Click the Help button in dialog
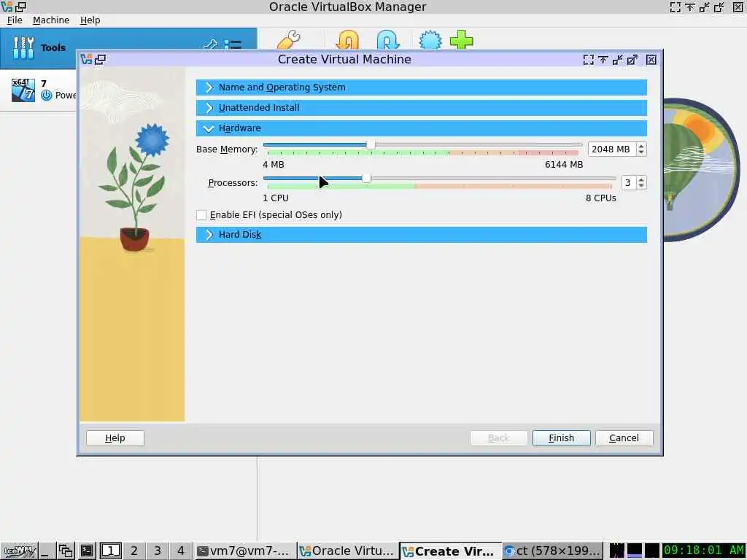The image size is (747, 560). pos(115,438)
